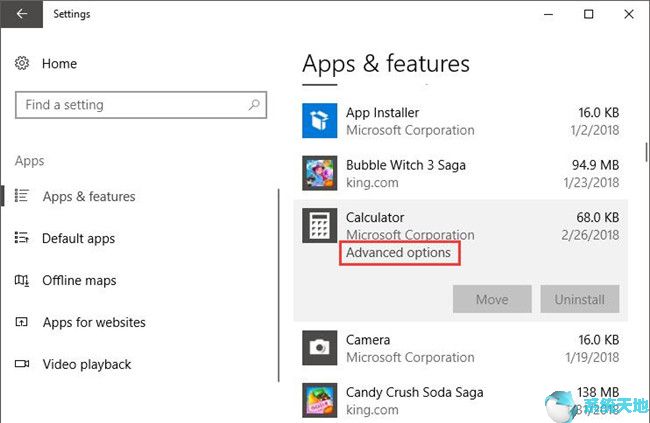
Task: Open the Apps for websites page
Action: 94,322
